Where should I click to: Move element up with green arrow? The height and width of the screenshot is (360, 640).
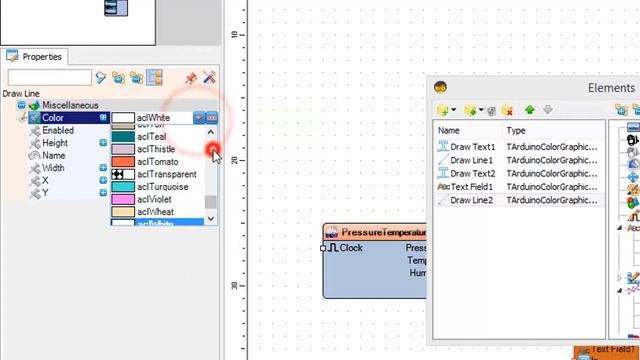pos(529,109)
